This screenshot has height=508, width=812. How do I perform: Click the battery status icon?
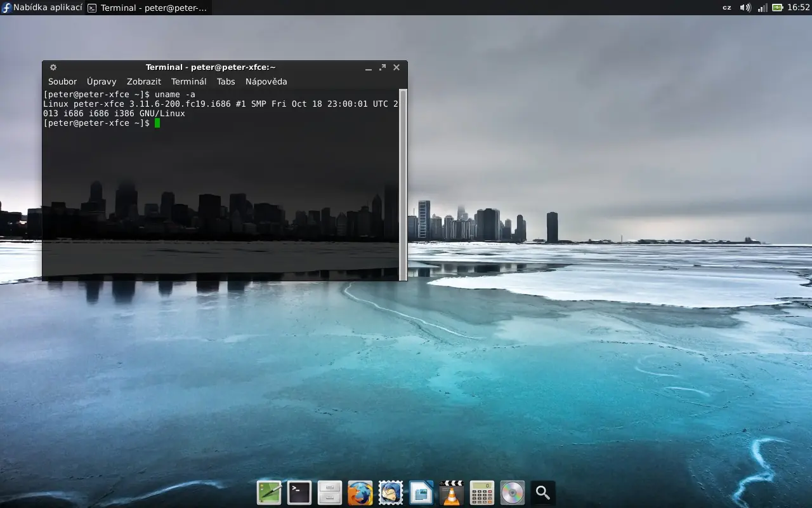coord(777,8)
